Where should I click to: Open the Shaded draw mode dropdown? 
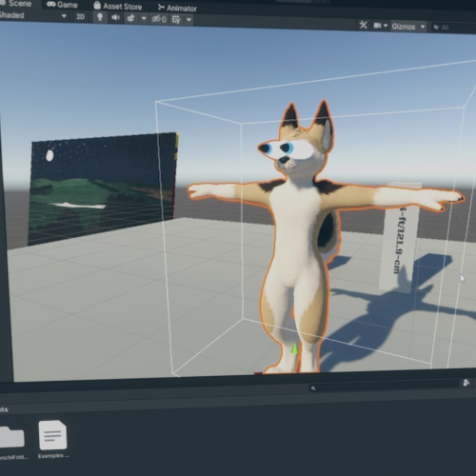34,15
